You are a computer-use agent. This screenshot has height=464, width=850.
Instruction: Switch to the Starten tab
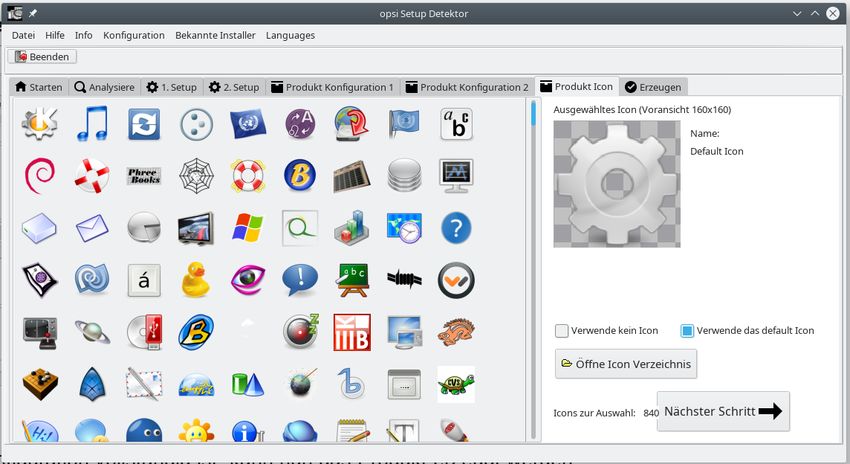coord(39,87)
